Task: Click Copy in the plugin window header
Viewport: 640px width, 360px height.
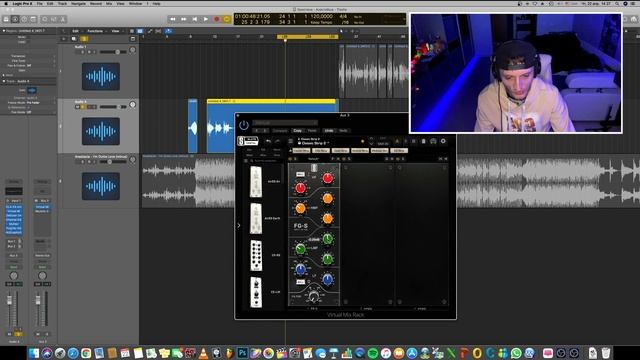Action: (298, 131)
